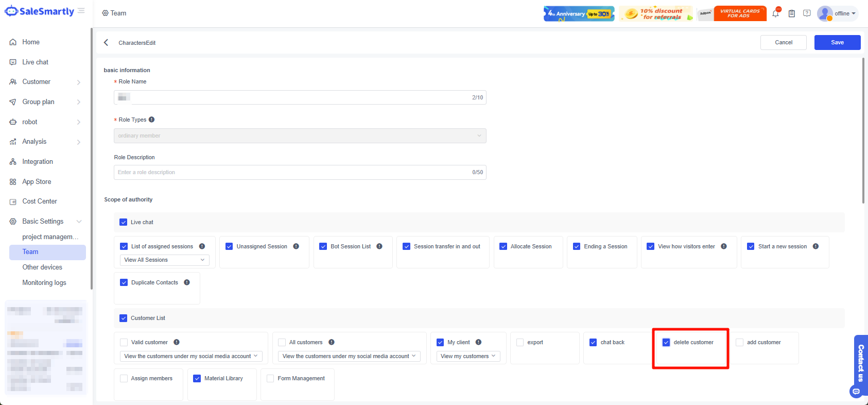Click the notification bell icon
868x405 pixels.
pos(775,14)
